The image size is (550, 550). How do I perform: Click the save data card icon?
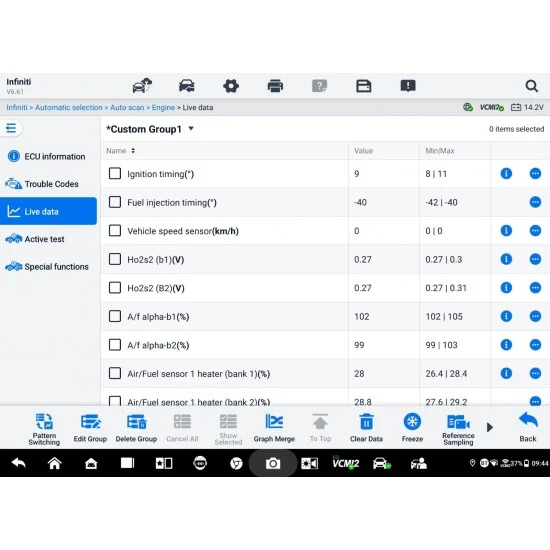pyautogui.click(x=363, y=86)
